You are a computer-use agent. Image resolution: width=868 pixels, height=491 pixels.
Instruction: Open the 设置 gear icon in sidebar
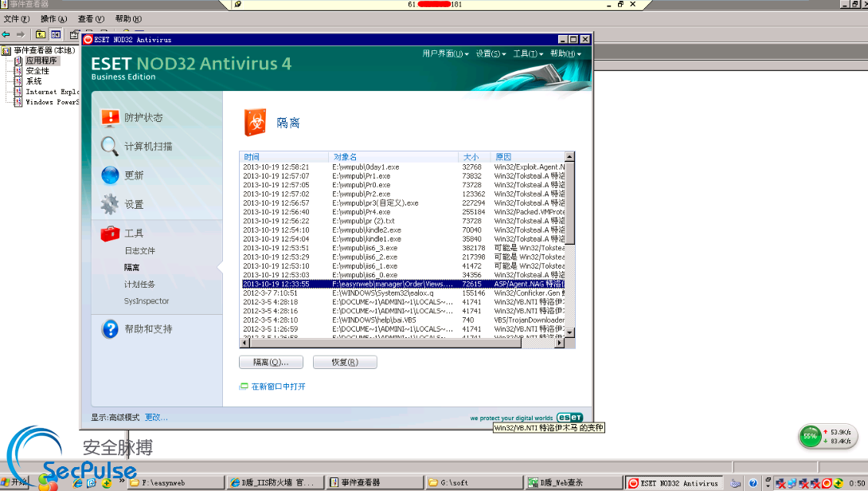(x=110, y=204)
